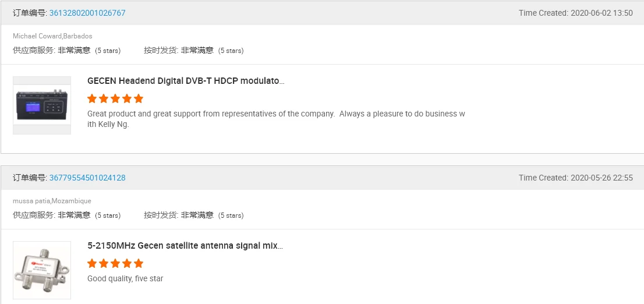Viewport: 644px width, 304px height.
Task: Click the 'Good quality, five star' review text
Action: pos(125,279)
